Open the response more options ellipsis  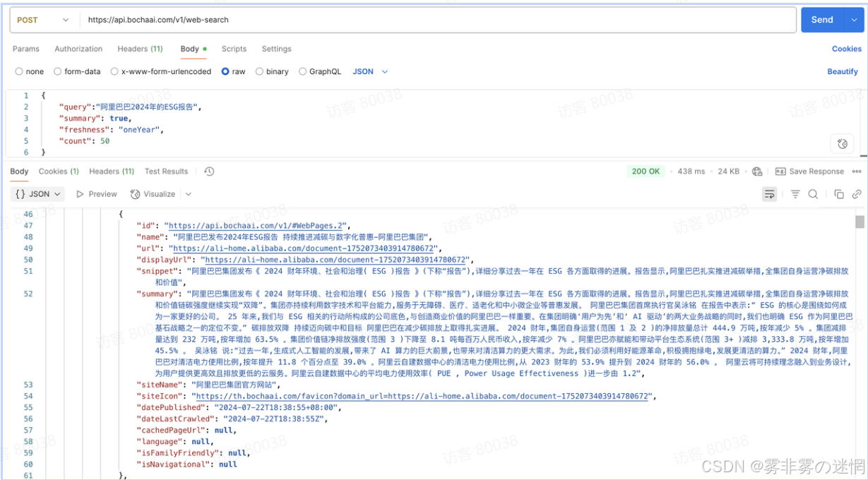[857, 172]
